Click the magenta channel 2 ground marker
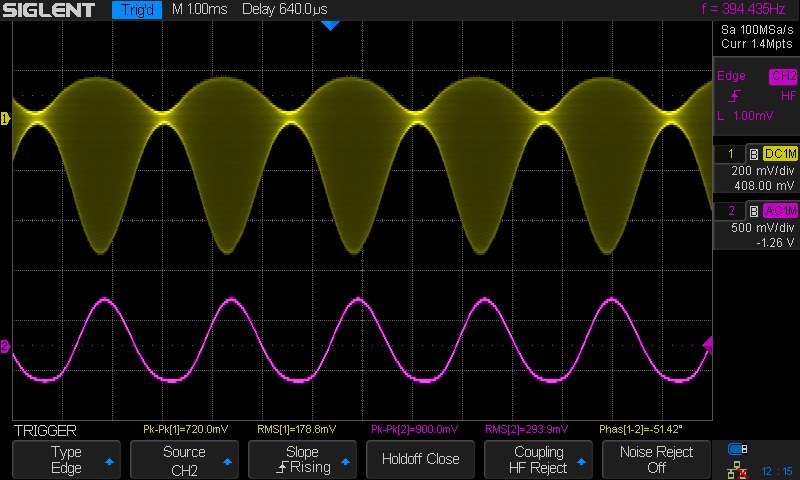The height and width of the screenshot is (480, 800). [x=5, y=346]
